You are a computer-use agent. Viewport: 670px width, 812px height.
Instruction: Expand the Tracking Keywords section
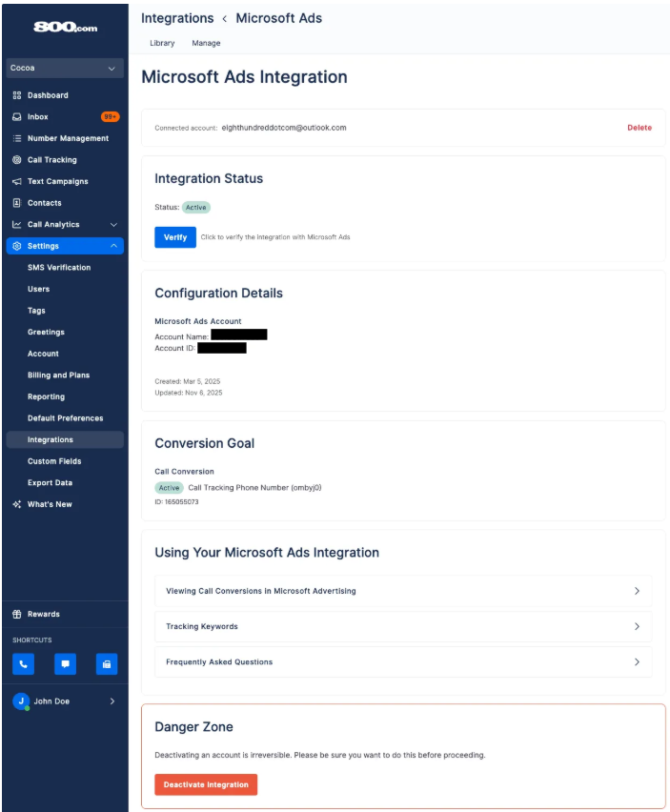click(x=403, y=626)
